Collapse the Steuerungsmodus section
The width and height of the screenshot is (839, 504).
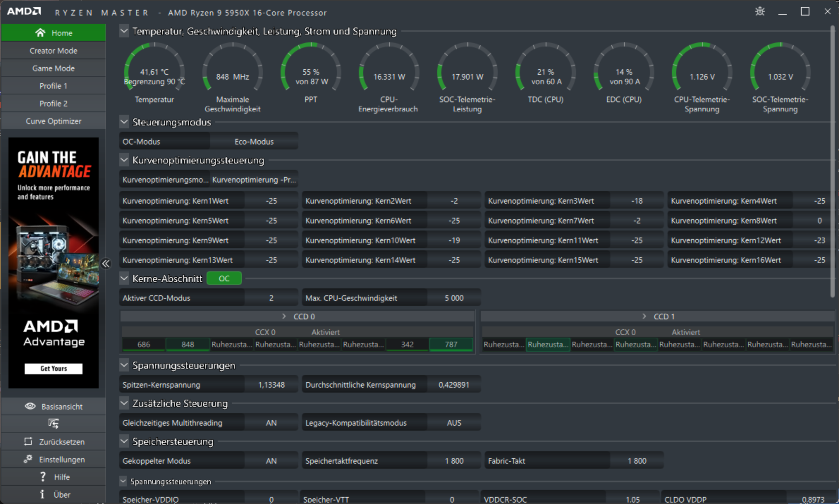tap(124, 122)
